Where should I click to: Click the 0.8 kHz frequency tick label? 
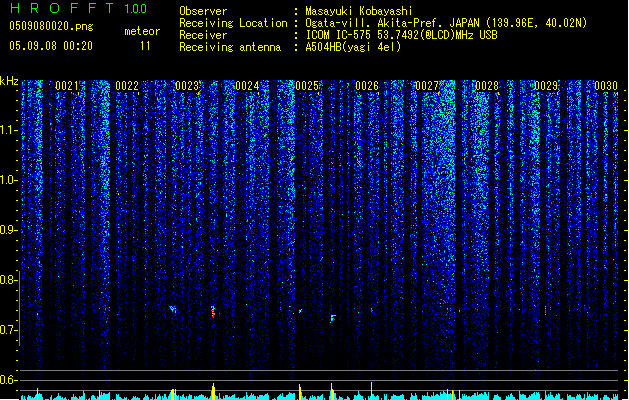(8, 280)
